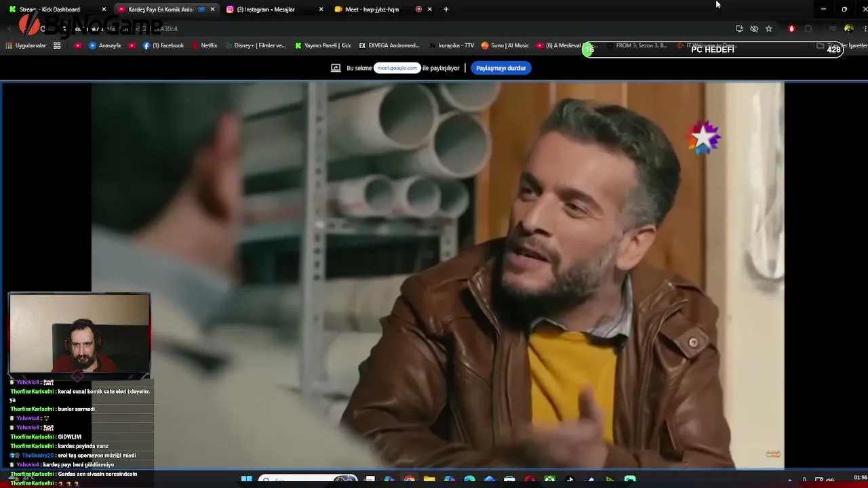Open the kurapika - 7TV bookmark

tap(451, 45)
